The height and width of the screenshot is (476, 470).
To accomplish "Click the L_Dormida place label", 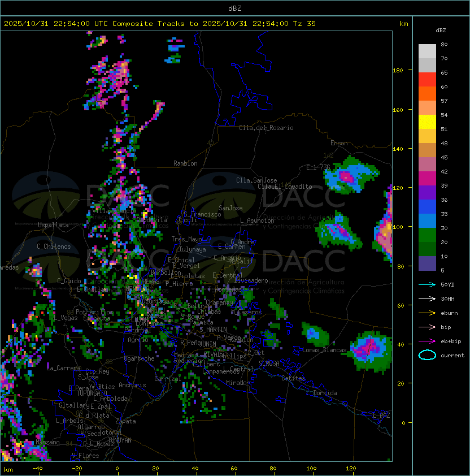I will click(321, 393).
